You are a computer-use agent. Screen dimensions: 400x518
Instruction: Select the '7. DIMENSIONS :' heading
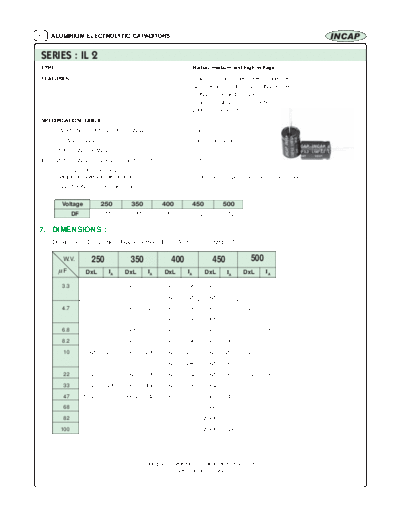[x=73, y=230]
